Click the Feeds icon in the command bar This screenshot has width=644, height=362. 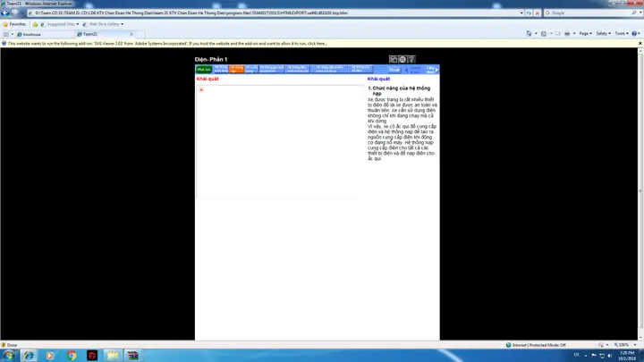pyautogui.click(x=544, y=34)
